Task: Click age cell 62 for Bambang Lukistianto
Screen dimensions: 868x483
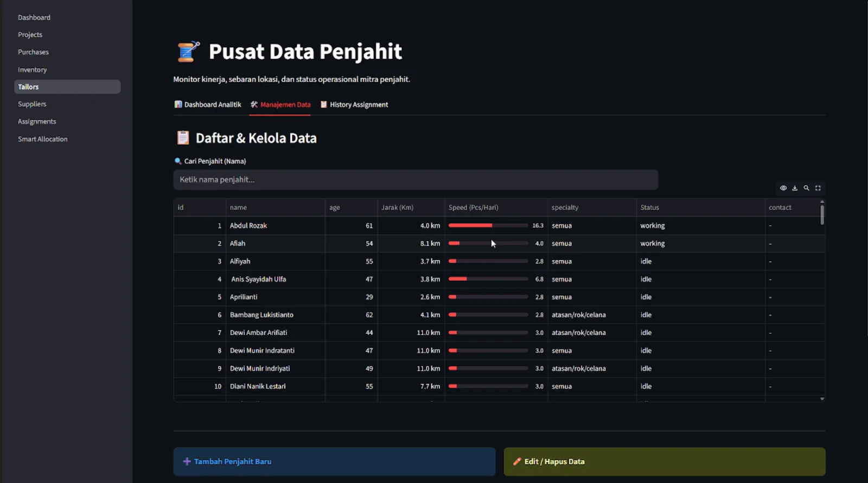Action: 352,315
